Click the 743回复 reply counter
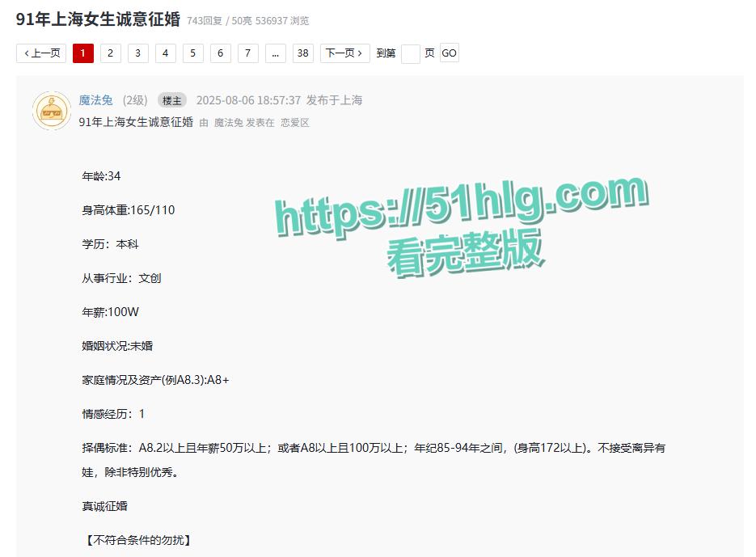 click(x=205, y=21)
